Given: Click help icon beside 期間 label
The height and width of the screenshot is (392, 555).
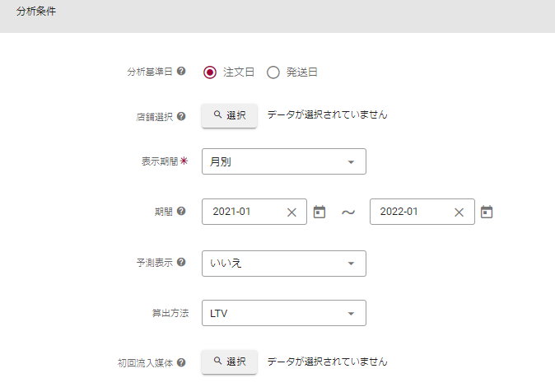Looking at the screenshot, I should click(x=181, y=212).
